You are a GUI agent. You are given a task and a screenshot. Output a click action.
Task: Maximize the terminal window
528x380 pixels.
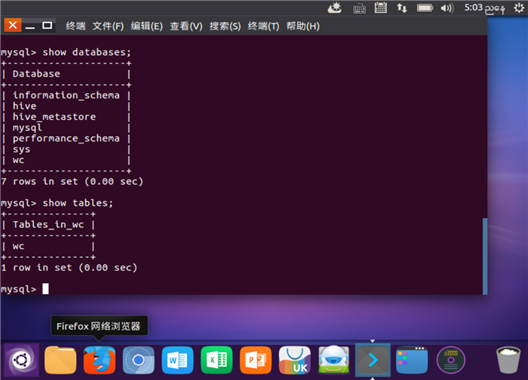click(47, 26)
